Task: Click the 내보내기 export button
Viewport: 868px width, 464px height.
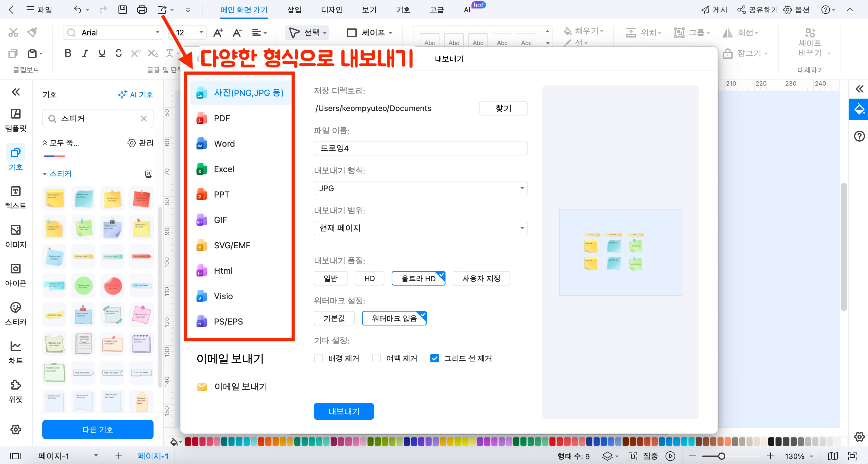Action: (344, 411)
